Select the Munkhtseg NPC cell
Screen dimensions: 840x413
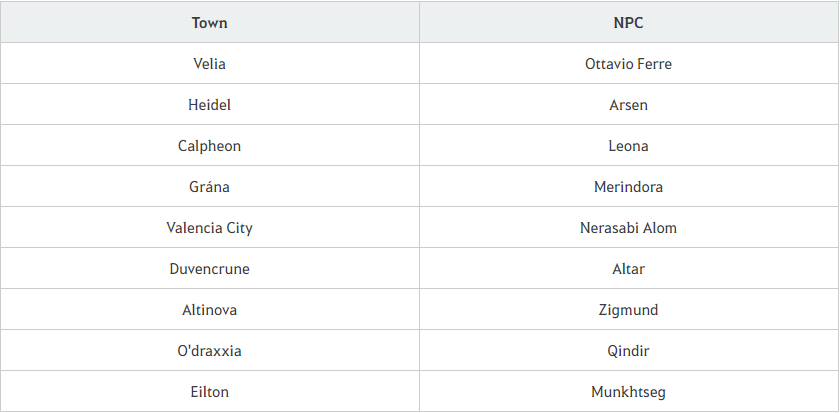click(628, 392)
